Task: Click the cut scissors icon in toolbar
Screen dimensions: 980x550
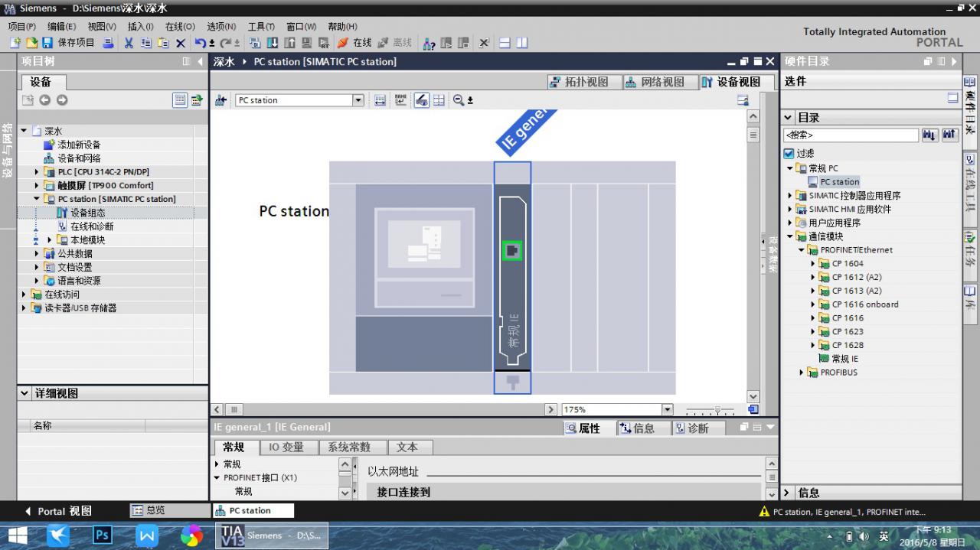Action: click(x=129, y=43)
